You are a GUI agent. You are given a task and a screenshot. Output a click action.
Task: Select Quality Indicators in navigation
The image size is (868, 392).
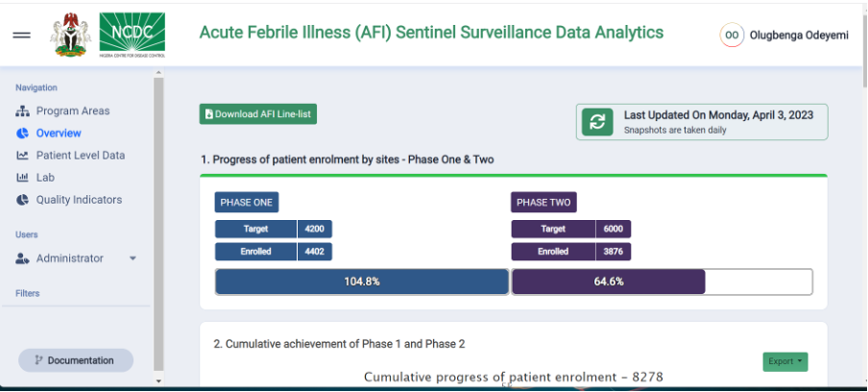pos(79,200)
